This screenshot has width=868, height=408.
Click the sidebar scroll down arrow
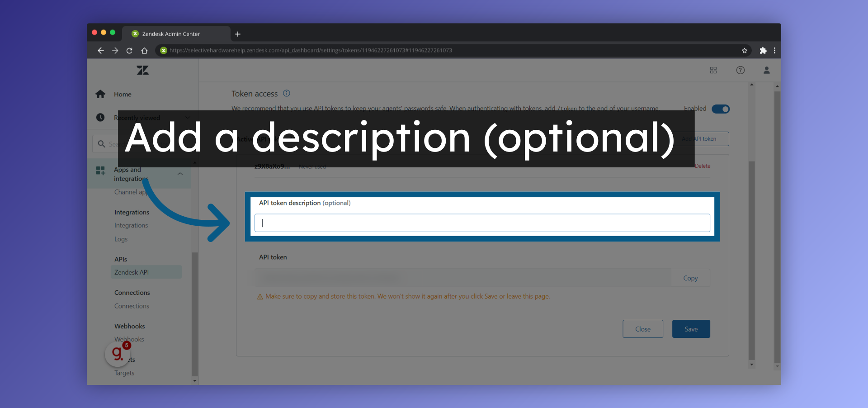pos(195,381)
